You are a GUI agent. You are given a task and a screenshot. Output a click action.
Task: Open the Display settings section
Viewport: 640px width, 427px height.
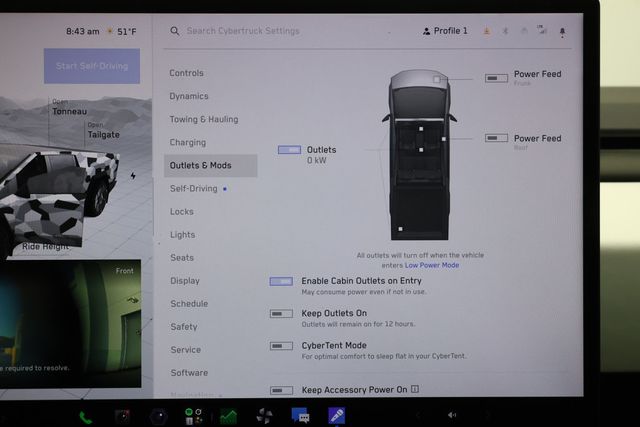185,281
